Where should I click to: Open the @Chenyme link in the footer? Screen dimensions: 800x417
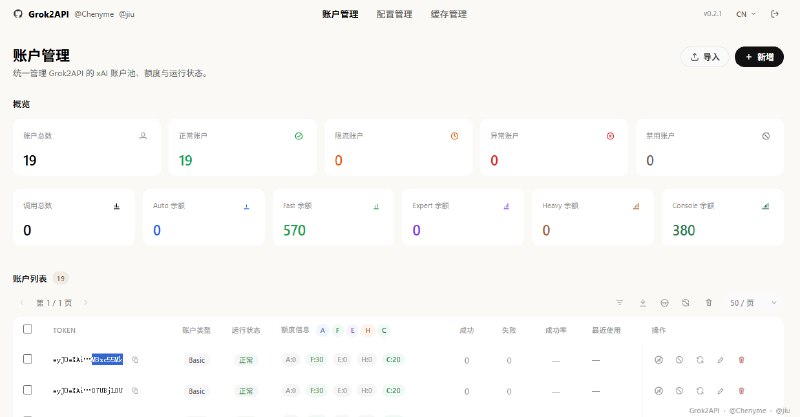pyautogui.click(x=747, y=410)
